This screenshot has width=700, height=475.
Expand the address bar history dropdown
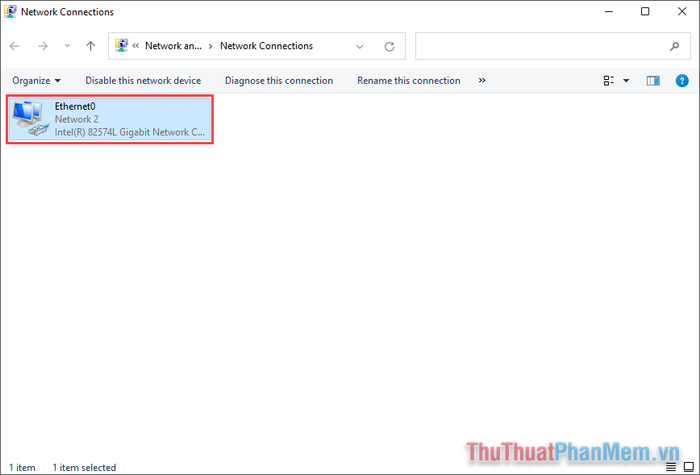pos(359,46)
